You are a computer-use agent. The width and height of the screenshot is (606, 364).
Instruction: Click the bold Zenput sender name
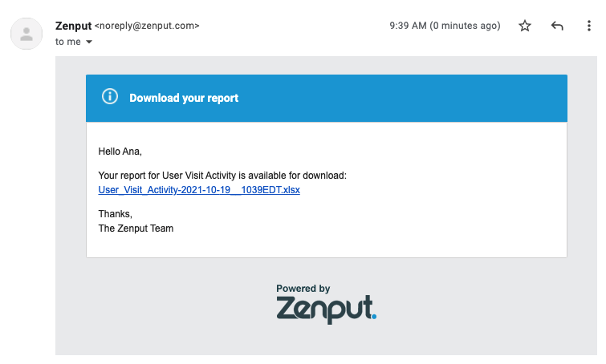point(73,26)
